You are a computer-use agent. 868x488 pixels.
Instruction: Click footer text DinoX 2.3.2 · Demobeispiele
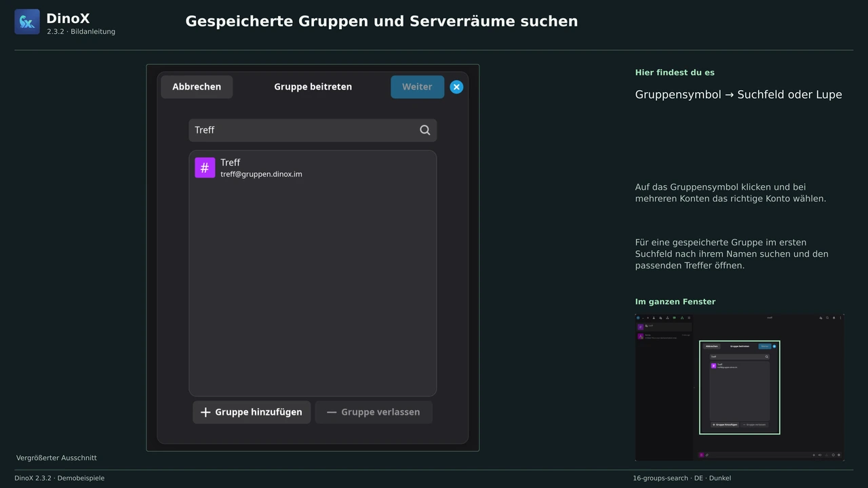point(60,478)
